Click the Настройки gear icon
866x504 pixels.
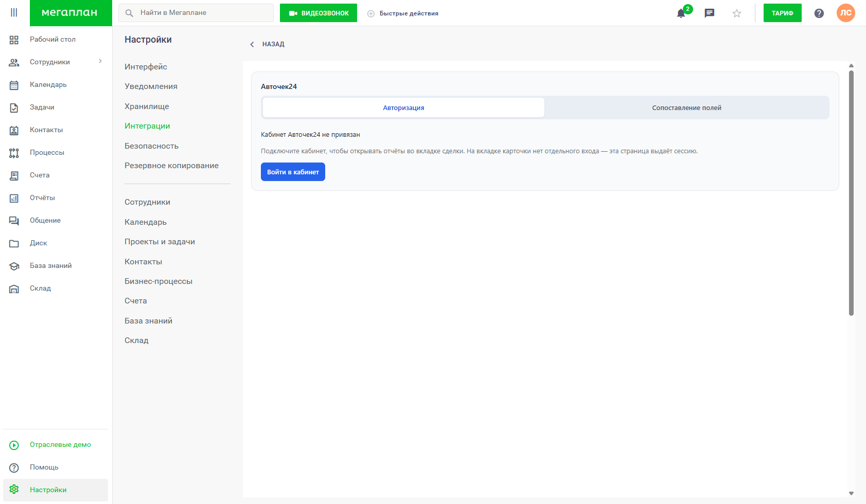coord(14,489)
